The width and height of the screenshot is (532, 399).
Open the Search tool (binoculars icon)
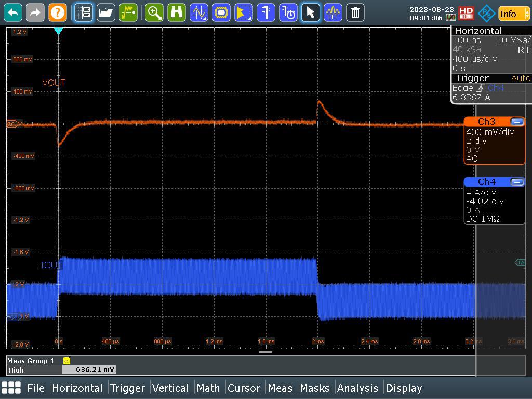coord(177,12)
